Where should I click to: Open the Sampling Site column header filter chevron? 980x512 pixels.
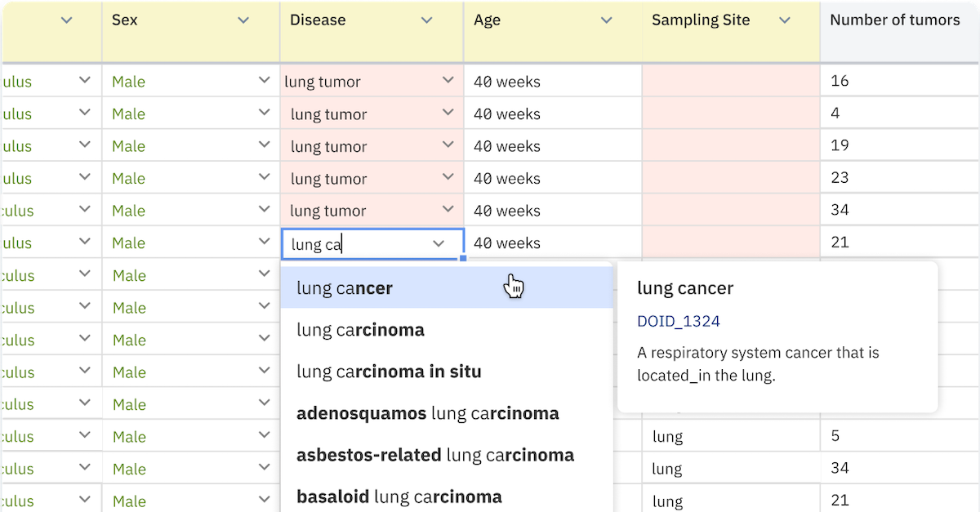pyautogui.click(x=785, y=20)
